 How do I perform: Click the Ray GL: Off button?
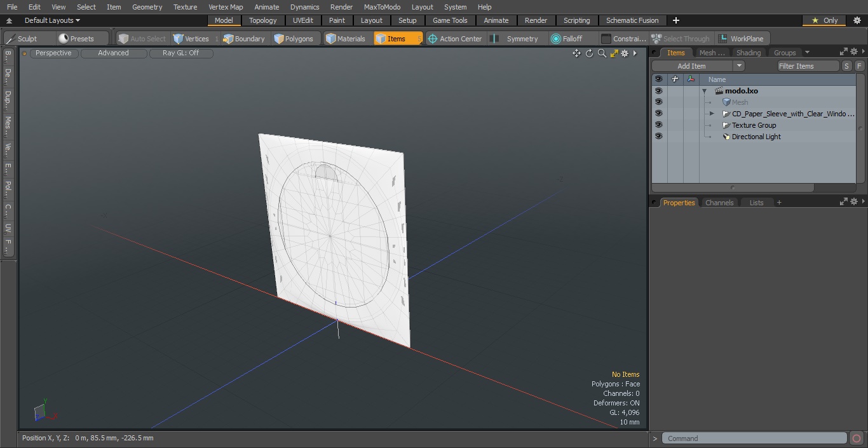[181, 53]
